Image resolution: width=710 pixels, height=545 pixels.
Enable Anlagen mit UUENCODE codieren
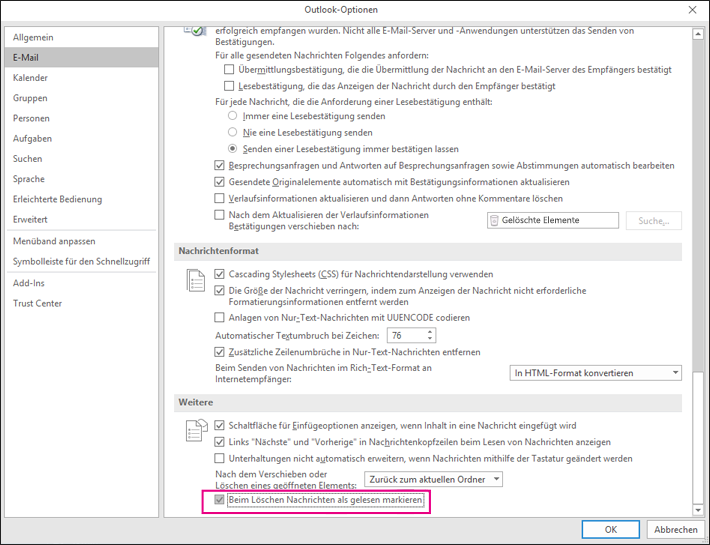coord(219,317)
